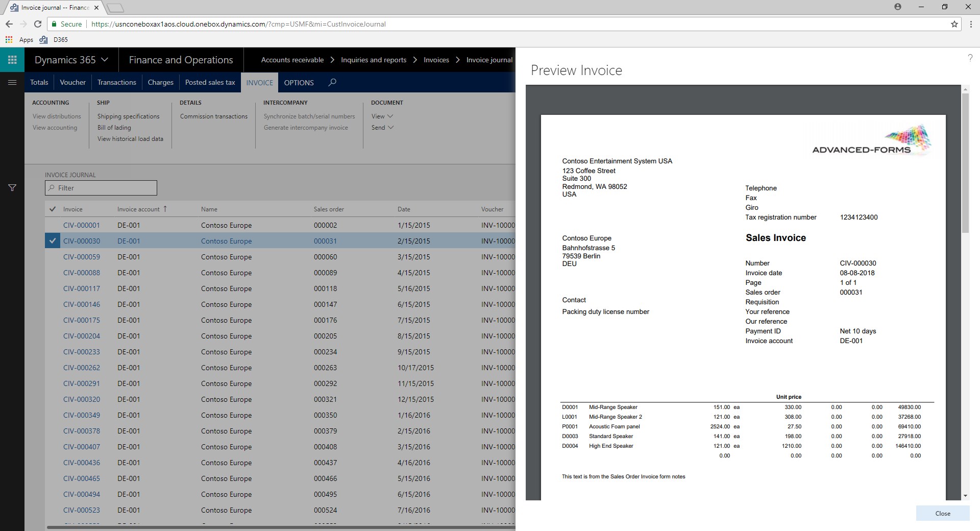Viewport: 980px width, 531px height.
Task: Open the Posted sales tax tab
Action: click(x=210, y=82)
